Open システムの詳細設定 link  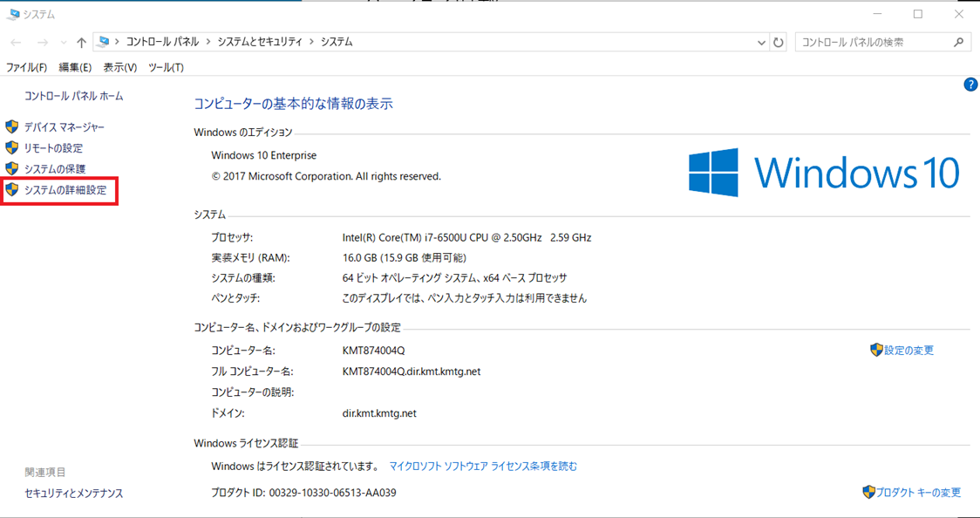(65, 190)
